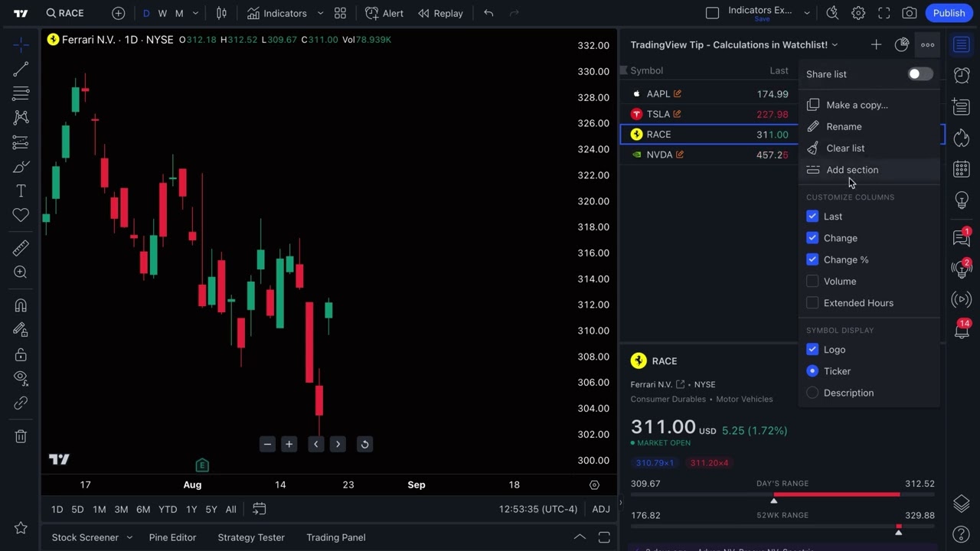Set the chart range to 1Y
Image resolution: width=980 pixels, height=551 pixels.
point(191,509)
